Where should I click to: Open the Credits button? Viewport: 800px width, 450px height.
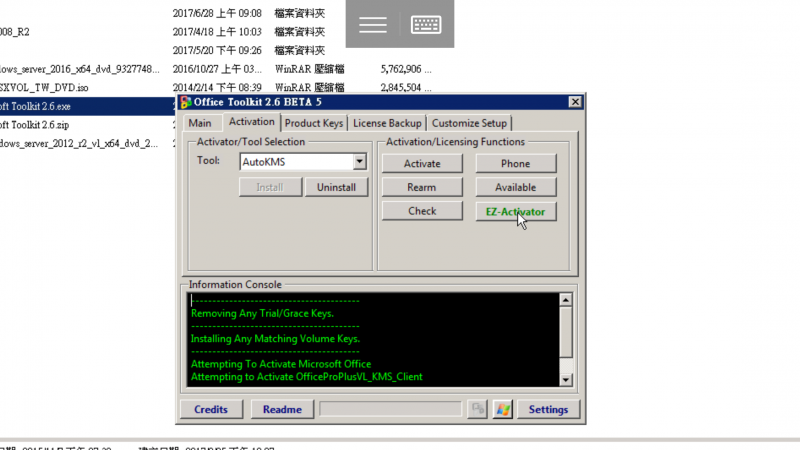pos(211,409)
